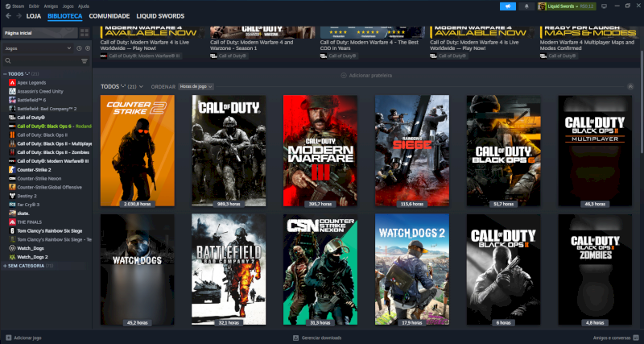Open Big Picture mode monitor icon
Viewport: 644px width, 344px height.
pyautogui.click(x=604, y=6)
